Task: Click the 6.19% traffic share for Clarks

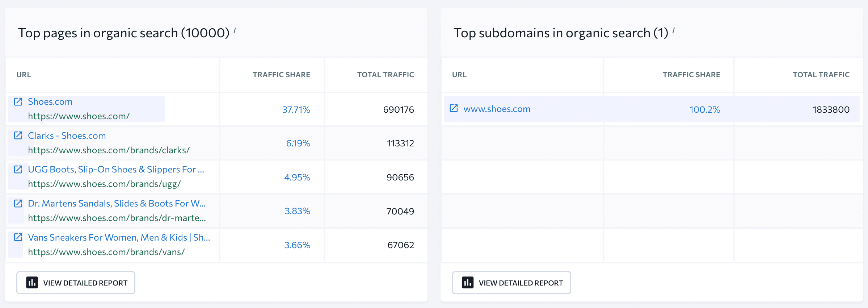Action: pos(298,143)
